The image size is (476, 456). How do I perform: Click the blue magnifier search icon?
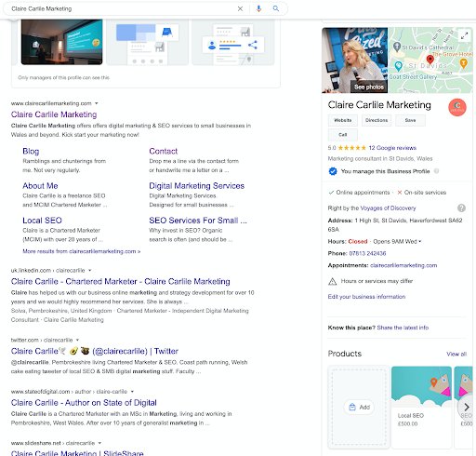coord(276,8)
